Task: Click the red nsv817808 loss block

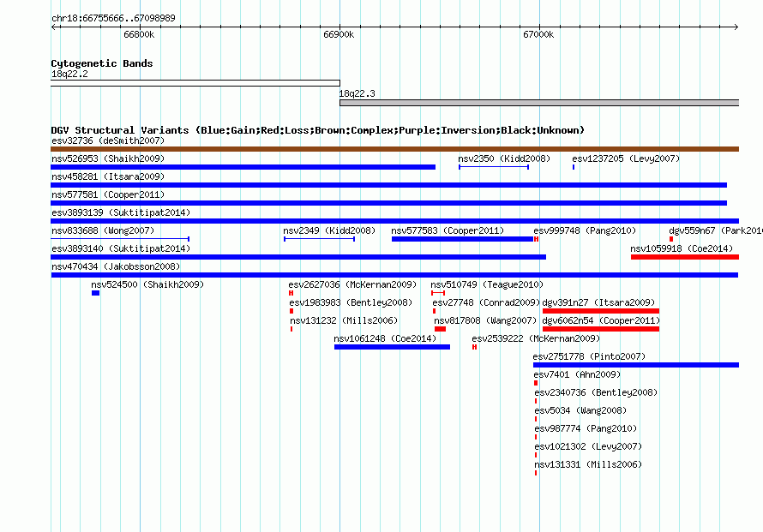Action: (x=441, y=329)
